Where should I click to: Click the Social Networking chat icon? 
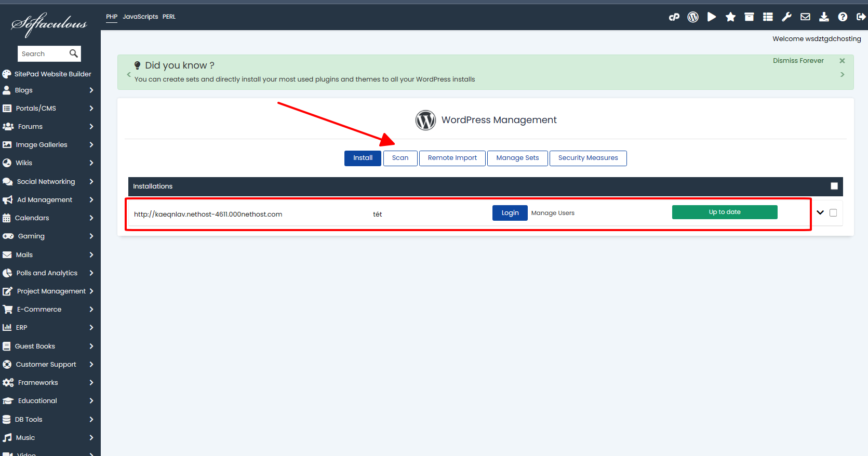click(x=7, y=181)
